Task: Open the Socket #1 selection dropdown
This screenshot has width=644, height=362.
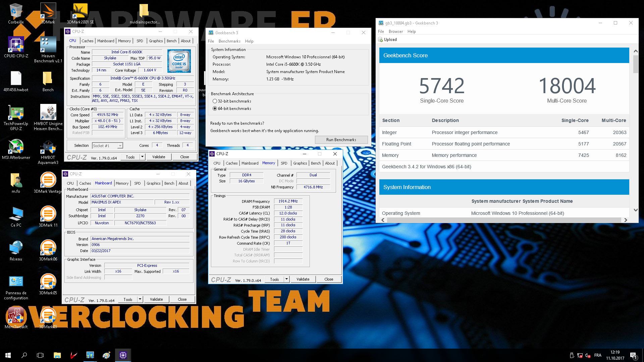Action: 107,145
